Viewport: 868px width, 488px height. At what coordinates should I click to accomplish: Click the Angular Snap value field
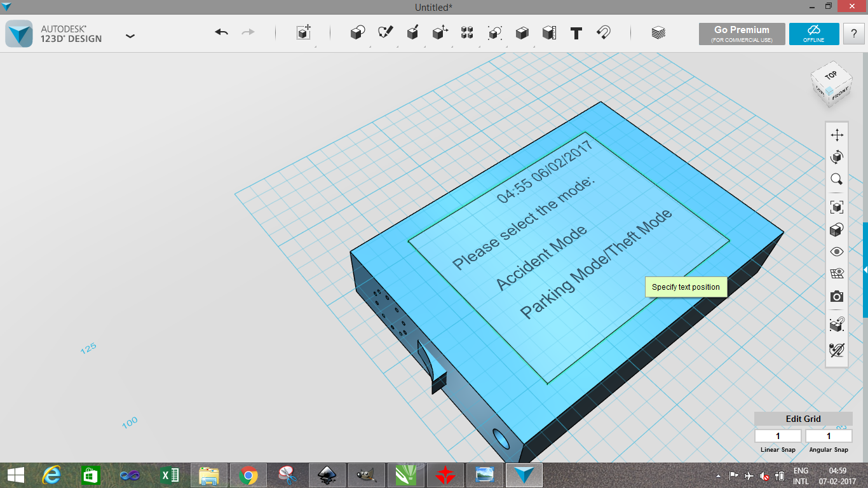829,436
